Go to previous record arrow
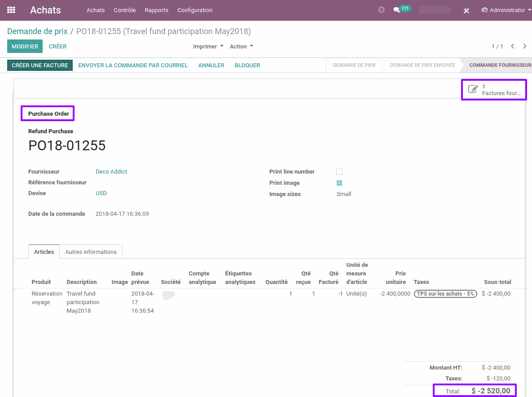 click(x=512, y=46)
